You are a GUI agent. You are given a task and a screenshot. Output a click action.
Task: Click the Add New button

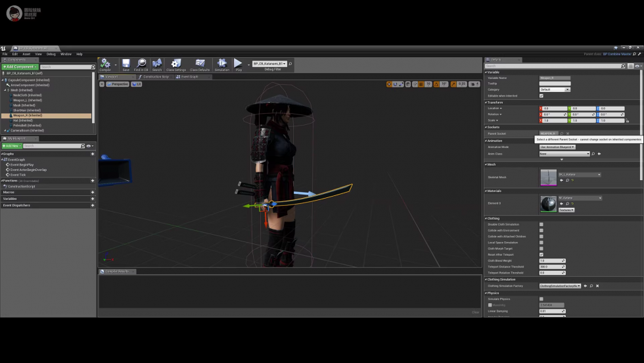click(x=12, y=146)
